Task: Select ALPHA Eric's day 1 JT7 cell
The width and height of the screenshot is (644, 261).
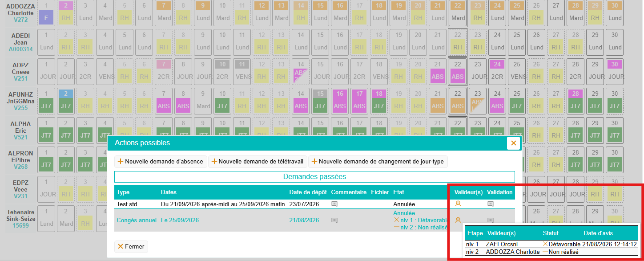Action: [x=46, y=130]
